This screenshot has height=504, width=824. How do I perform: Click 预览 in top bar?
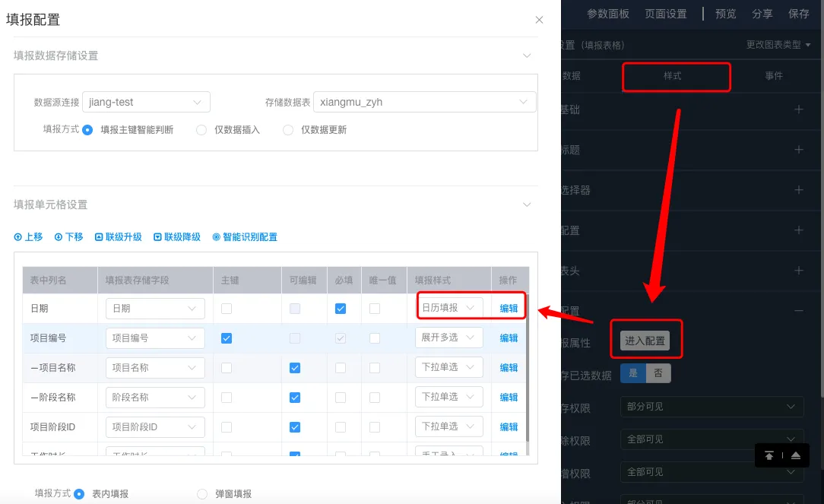point(726,14)
